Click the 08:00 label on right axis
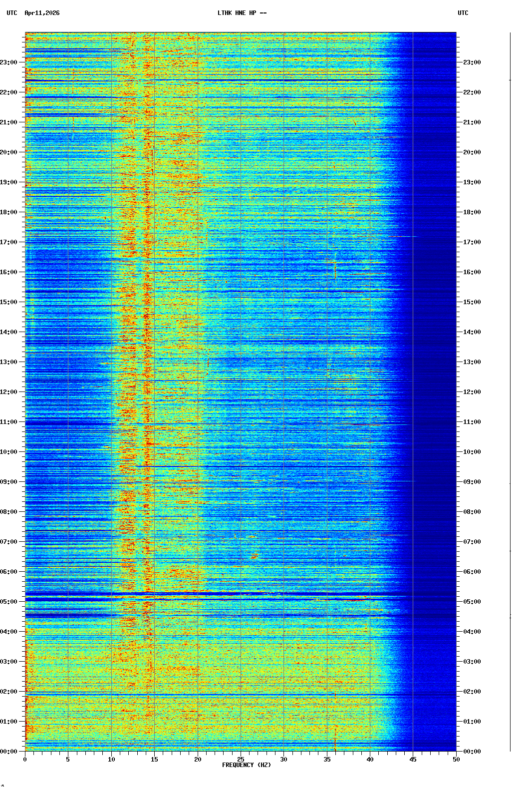The width and height of the screenshot is (532, 791). (x=472, y=512)
